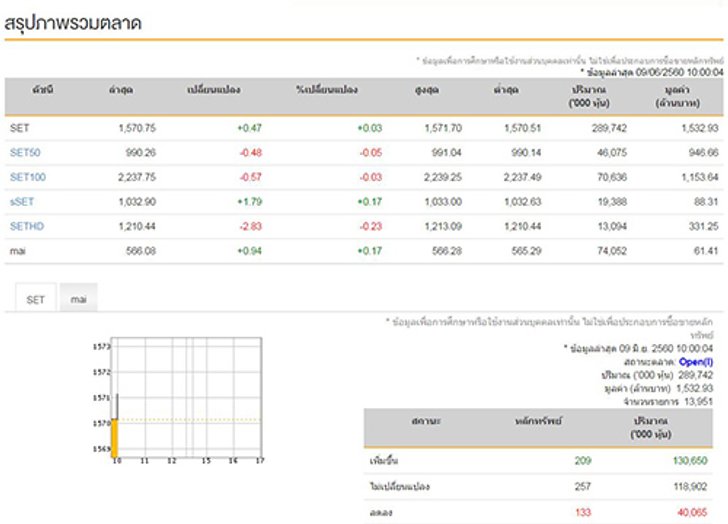Image resolution: width=728 pixels, height=524 pixels.
Task: Select SETHD percent change -0.23
Action: pyautogui.click(x=371, y=226)
